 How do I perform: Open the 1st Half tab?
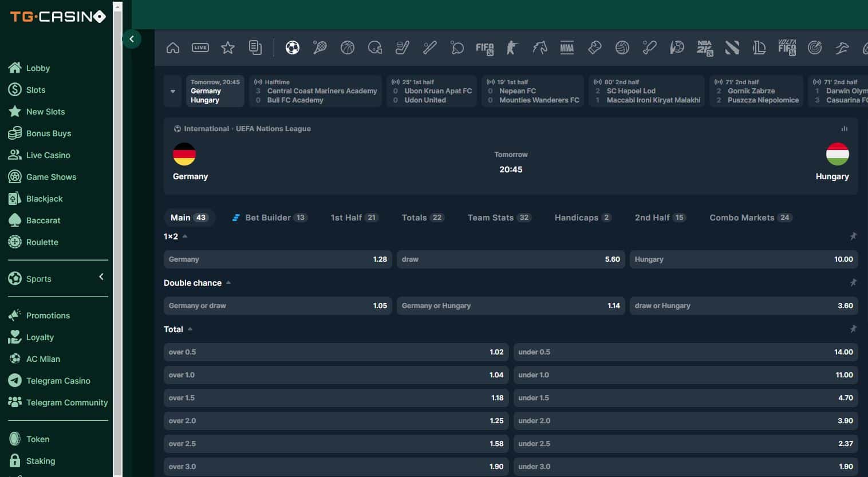[354, 218]
